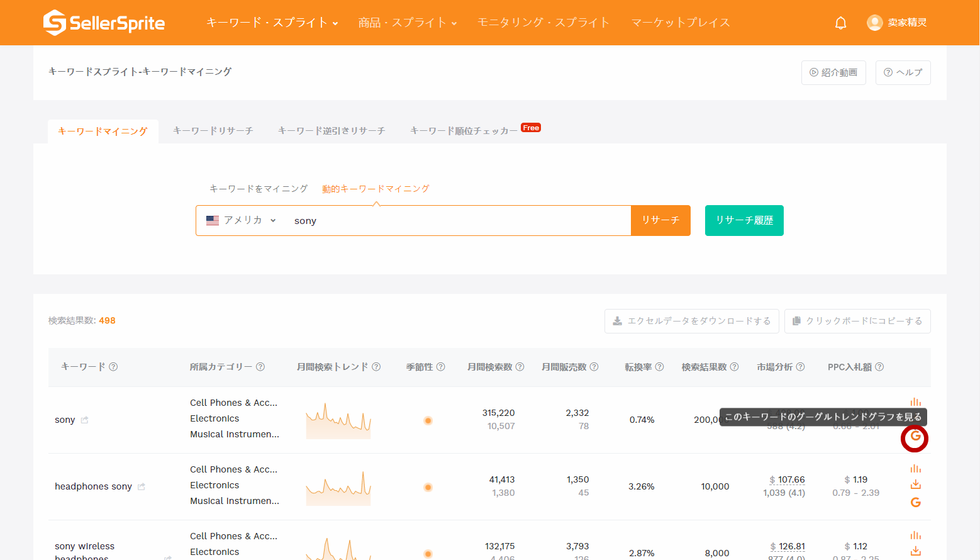The image size is (980, 560).
Task: Click help icon next to 転換率 column
Action: [659, 367]
